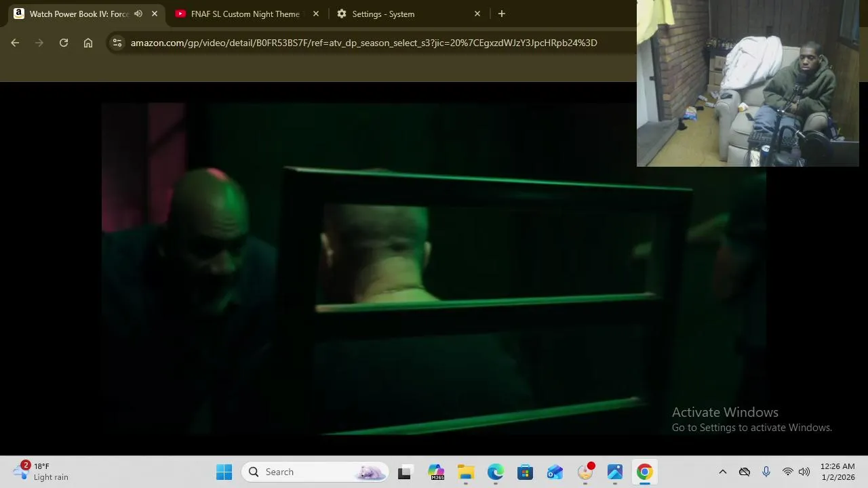This screenshot has height=488, width=868.
Task: Open Task View on the taskbar
Action: [404, 472]
